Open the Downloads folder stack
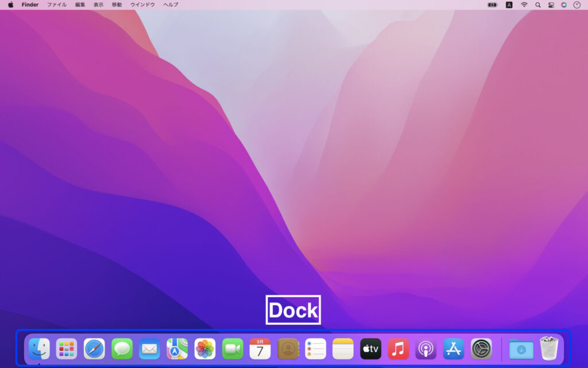This screenshot has width=588, height=368. tap(521, 349)
